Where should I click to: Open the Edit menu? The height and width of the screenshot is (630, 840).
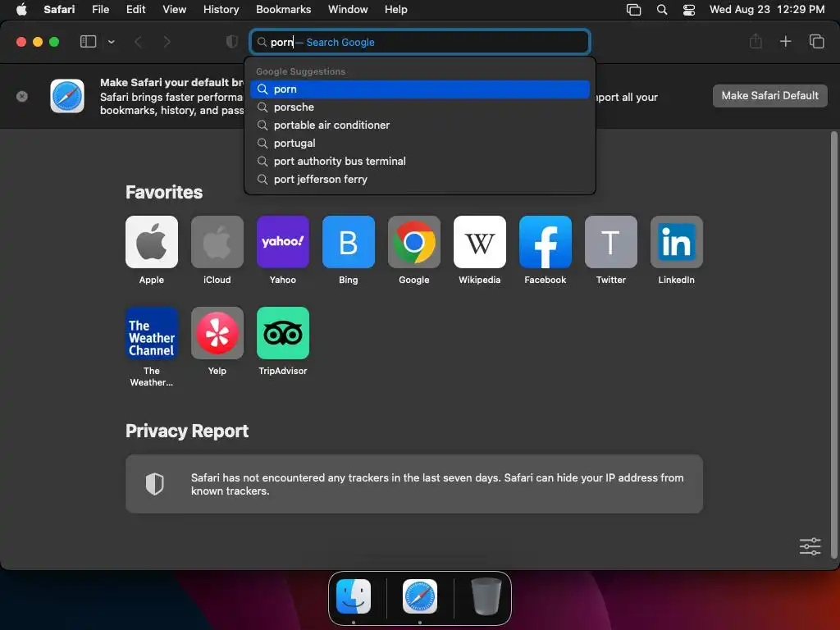[x=135, y=10]
